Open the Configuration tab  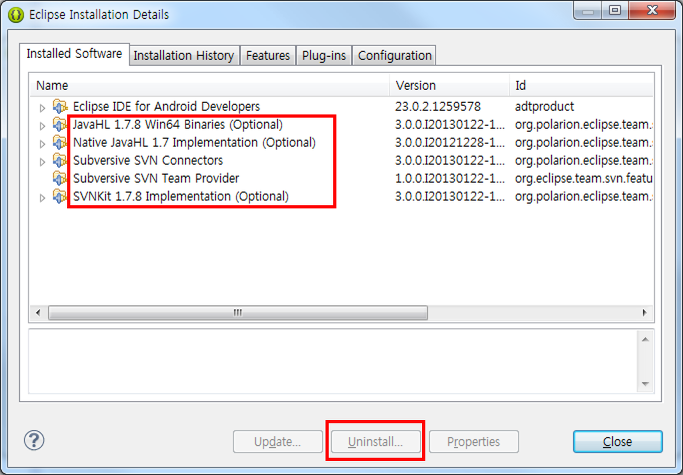pyautogui.click(x=395, y=56)
